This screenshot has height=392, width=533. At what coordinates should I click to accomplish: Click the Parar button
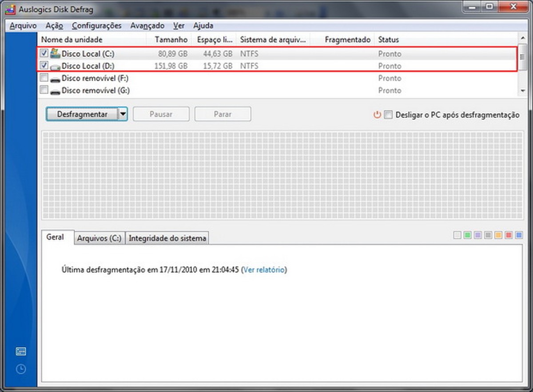pos(223,114)
